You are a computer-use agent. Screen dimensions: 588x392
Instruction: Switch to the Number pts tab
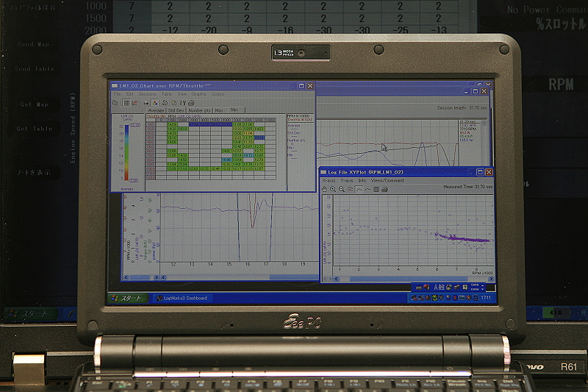click(x=199, y=110)
